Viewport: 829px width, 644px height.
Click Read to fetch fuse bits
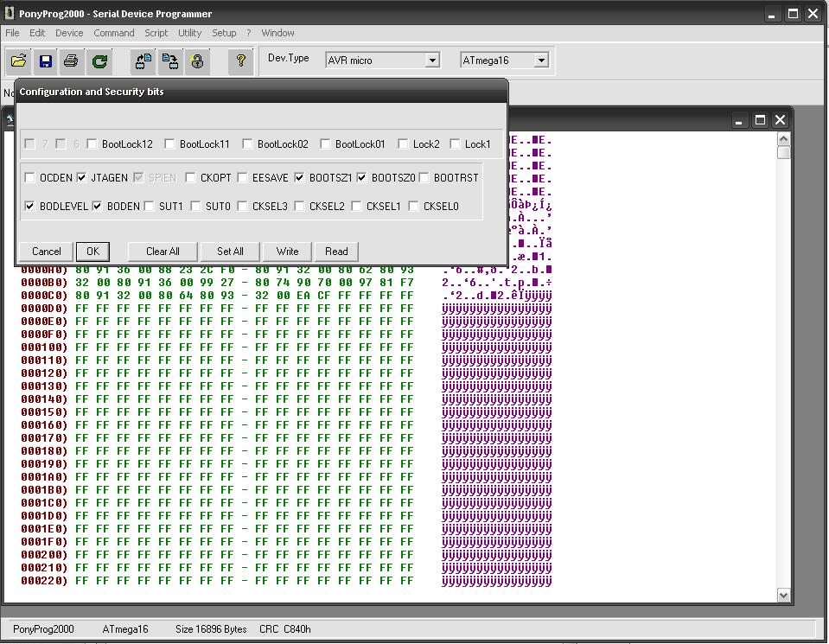[x=336, y=252]
